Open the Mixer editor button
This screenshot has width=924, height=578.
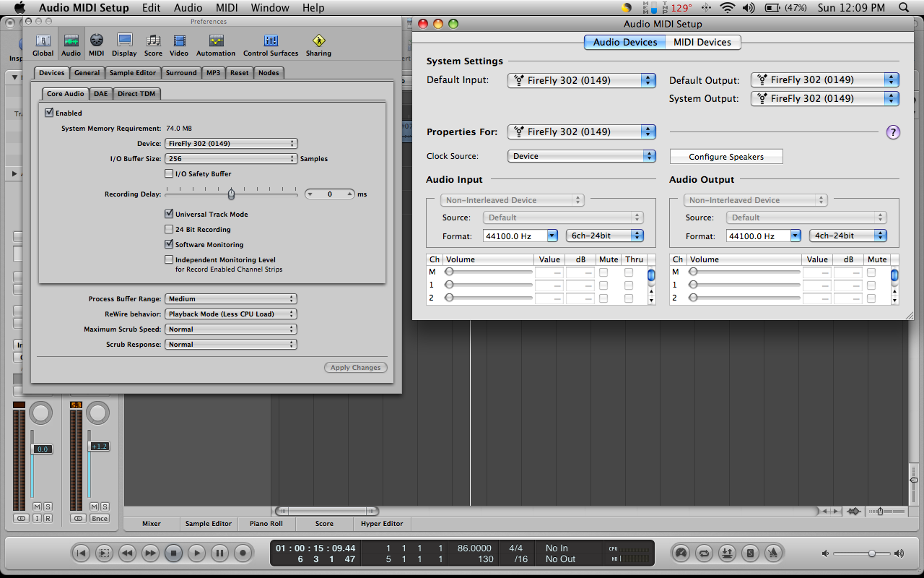coord(152,524)
